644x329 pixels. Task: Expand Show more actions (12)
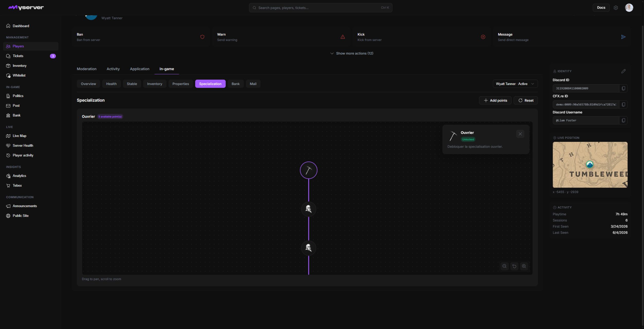352,53
